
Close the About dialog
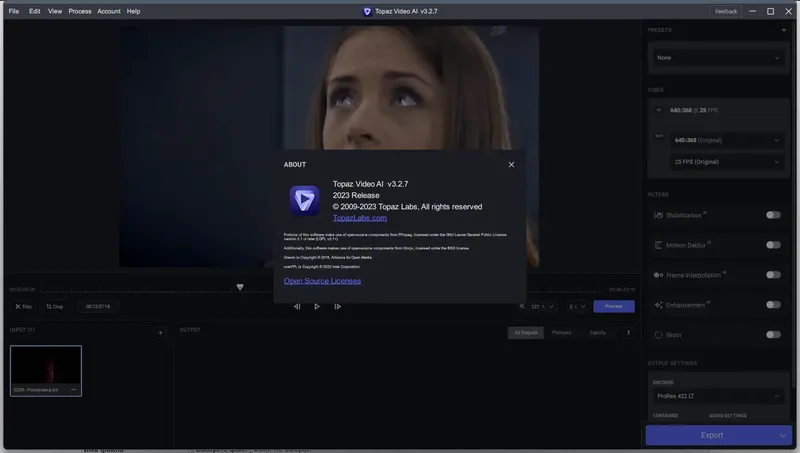tap(511, 164)
